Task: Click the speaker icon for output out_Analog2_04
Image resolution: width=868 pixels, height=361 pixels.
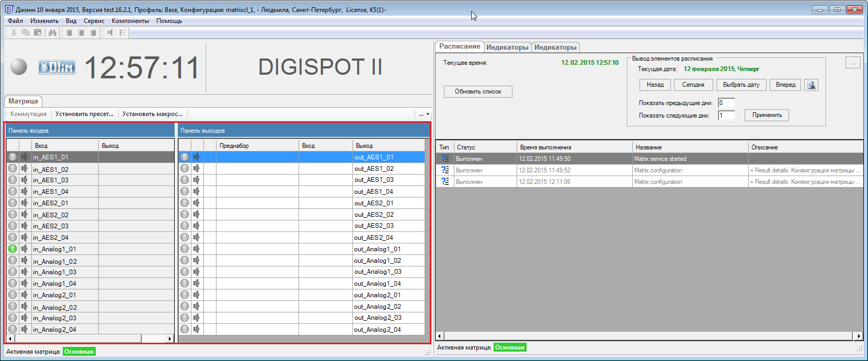Action: point(197,329)
